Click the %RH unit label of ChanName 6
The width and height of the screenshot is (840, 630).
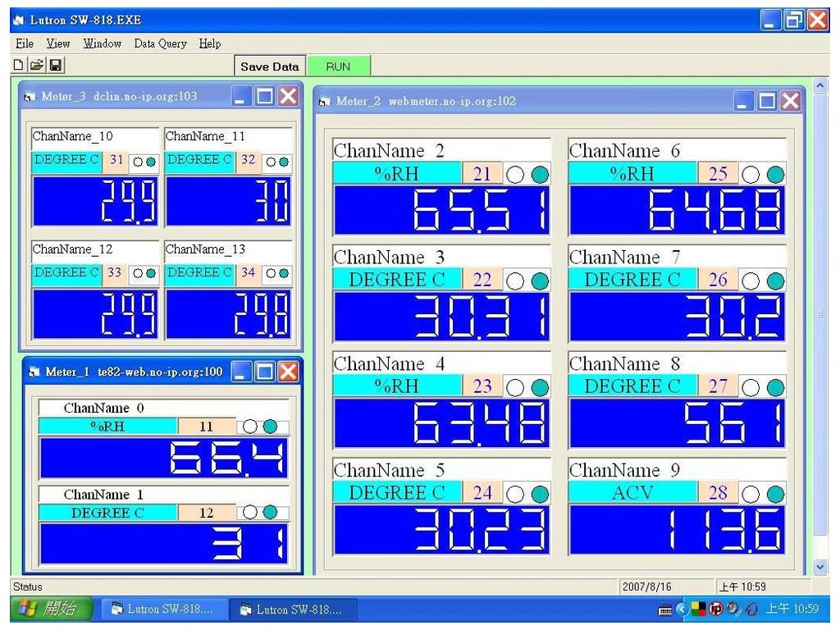pyautogui.click(x=632, y=173)
